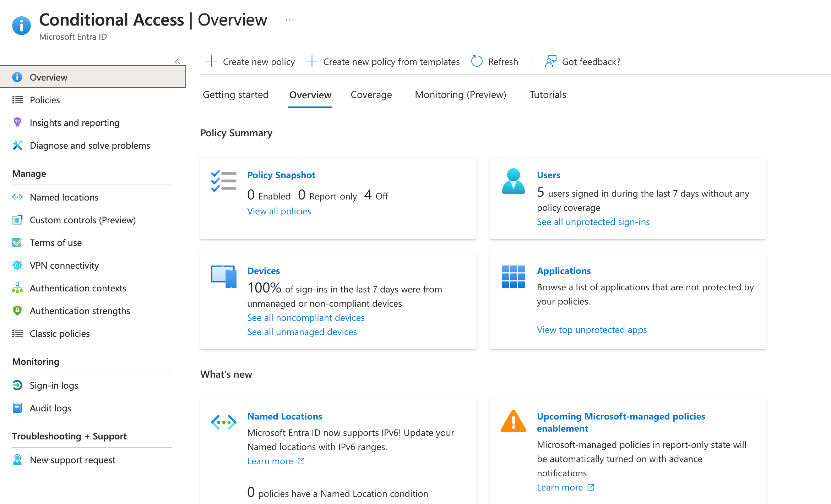Image resolution: width=831 pixels, height=504 pixels.
Task: Open Authentication strengths
Action: (80, 311)
